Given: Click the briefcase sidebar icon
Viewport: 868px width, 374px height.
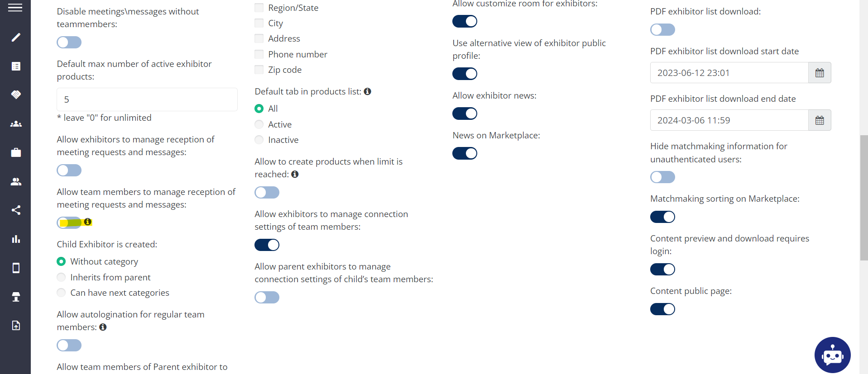Looking at the screenshot, I should 16,152.
